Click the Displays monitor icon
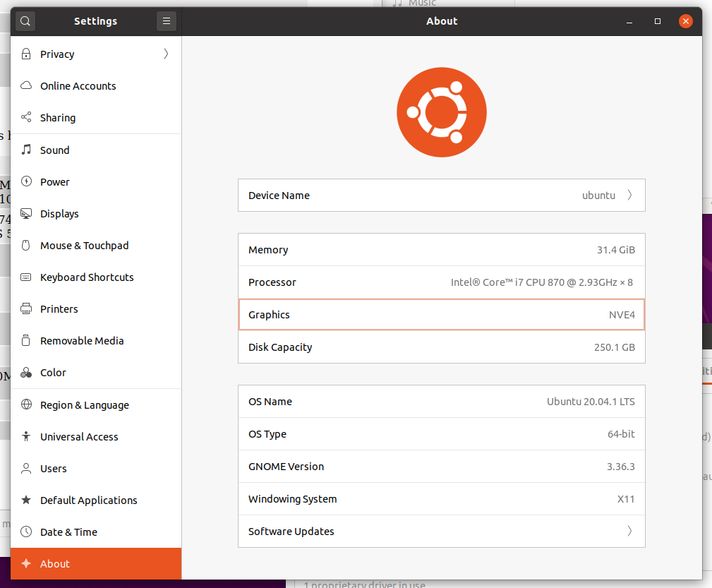Screen dimensions: 712x588 point(26,214)
